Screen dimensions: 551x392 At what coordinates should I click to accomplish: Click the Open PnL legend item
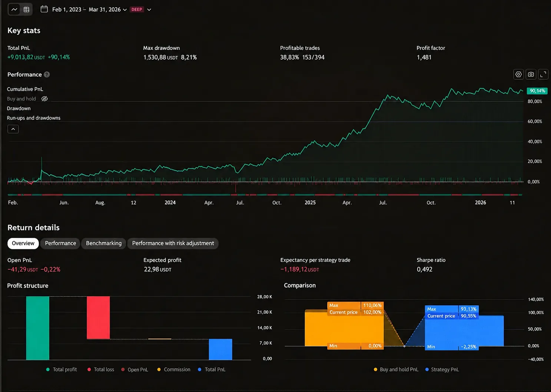135,370
